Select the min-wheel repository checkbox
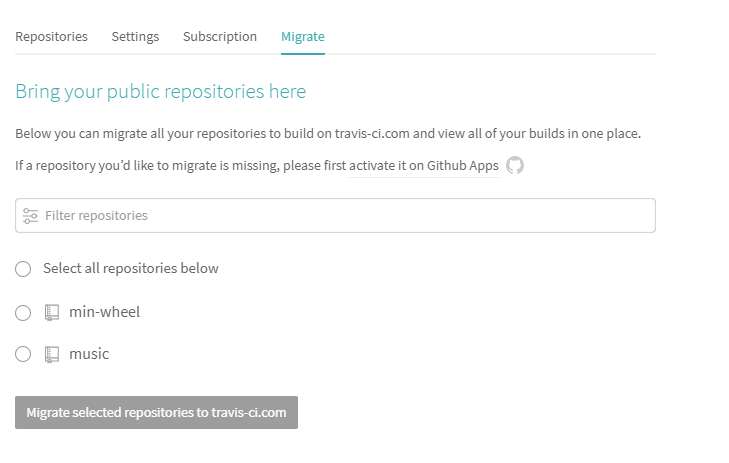 coord(24,313)
